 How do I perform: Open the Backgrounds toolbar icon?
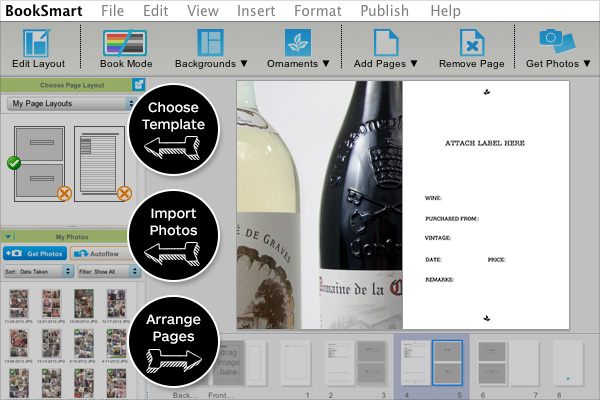210,42
